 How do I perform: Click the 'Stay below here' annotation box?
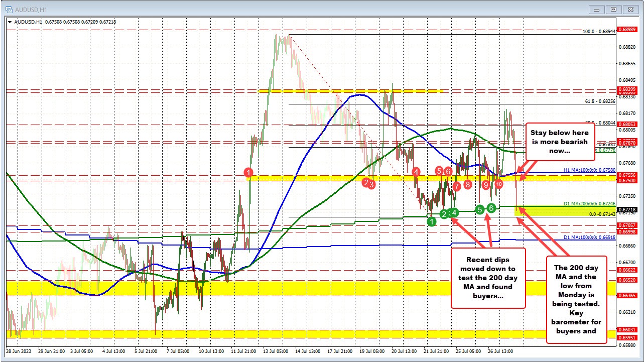pyautogui.click(x=560, y=143)
